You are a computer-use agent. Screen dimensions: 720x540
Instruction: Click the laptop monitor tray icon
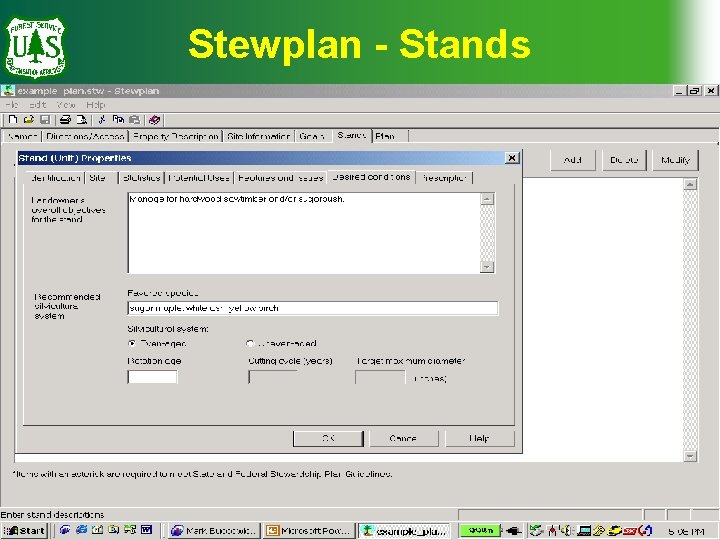point(584,531)
